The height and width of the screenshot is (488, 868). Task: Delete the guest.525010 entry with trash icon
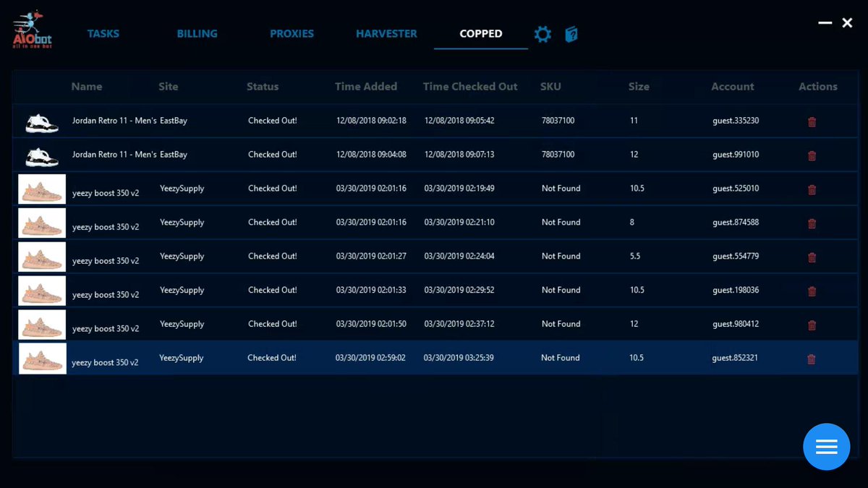(x=812, y=189)
